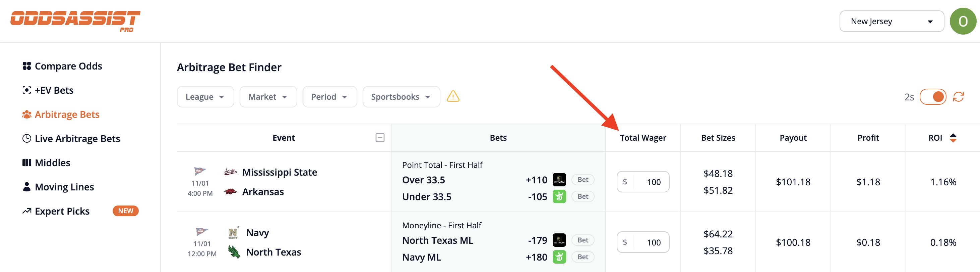Open Live Arbitrage Bets clock icon
Viewport: 980px width, 272px height.
[26, 138]
